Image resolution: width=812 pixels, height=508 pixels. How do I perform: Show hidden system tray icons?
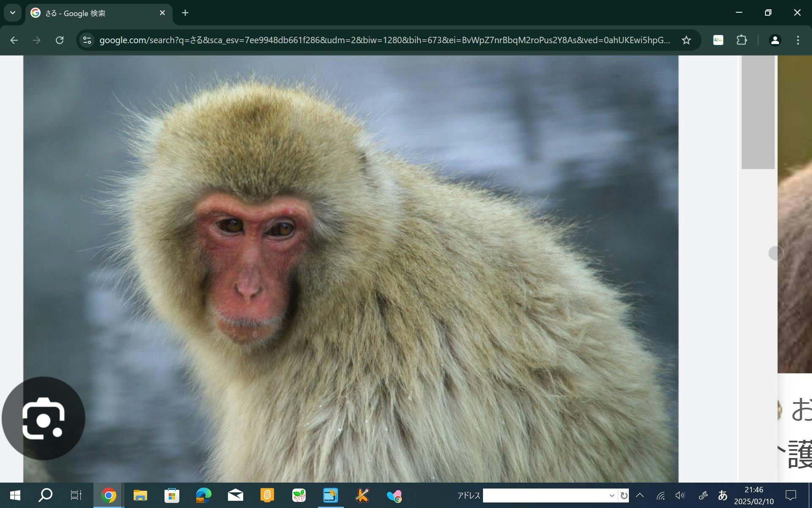coord(640,495)
